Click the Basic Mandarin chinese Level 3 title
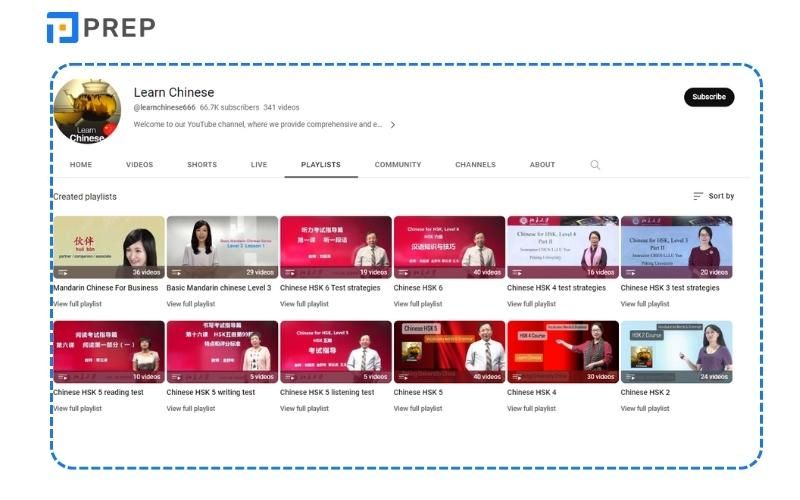The width and height of the screenshot is (800, 500). point(219,288)
